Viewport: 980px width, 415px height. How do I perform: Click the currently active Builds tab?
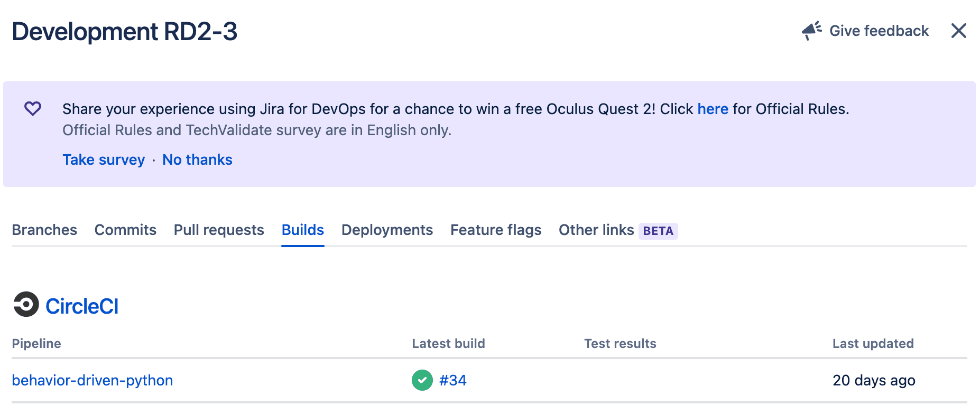[x=302, y=230]
